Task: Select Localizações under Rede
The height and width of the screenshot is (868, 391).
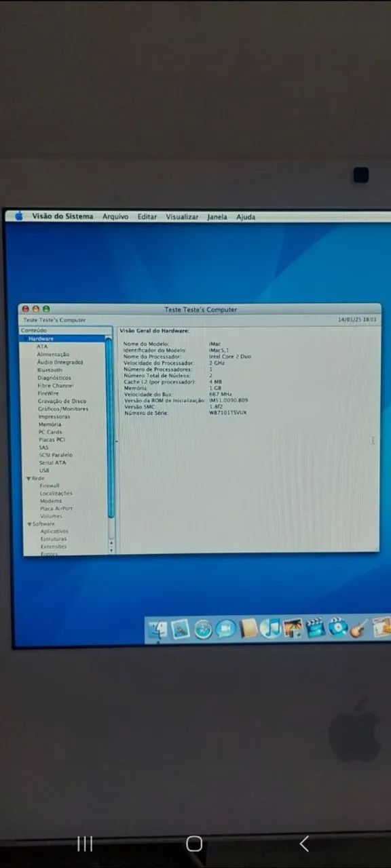Action: (x=56, y=493)
